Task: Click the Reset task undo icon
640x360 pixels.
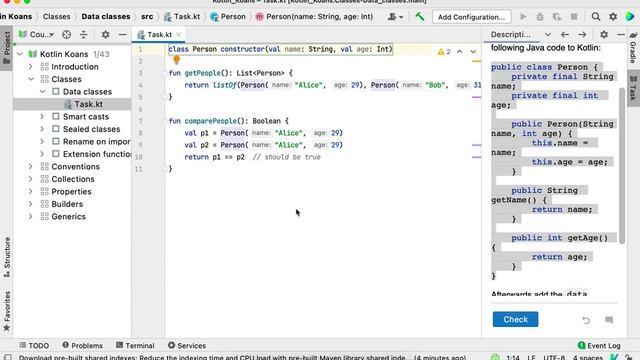Action: coord(586,320)
